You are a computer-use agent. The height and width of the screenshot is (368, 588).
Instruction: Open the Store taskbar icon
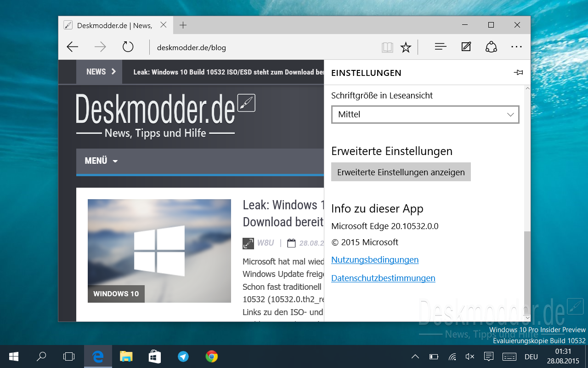(154, 356)
